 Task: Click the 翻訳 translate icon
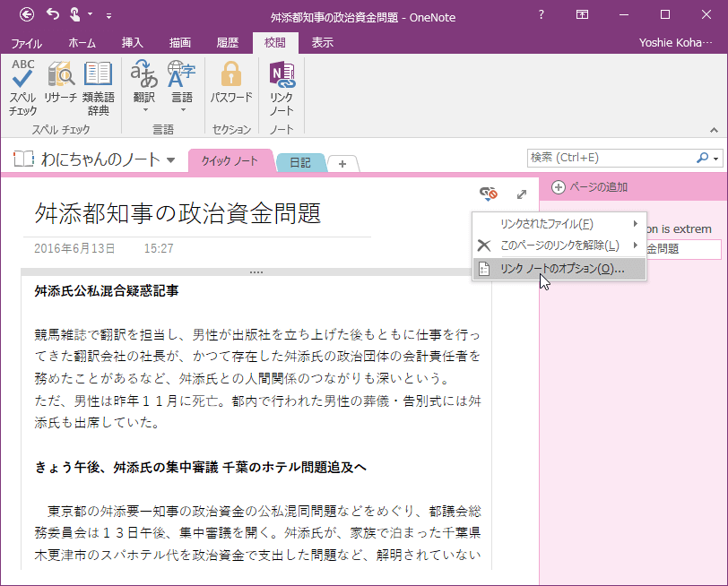click(144, 74)
